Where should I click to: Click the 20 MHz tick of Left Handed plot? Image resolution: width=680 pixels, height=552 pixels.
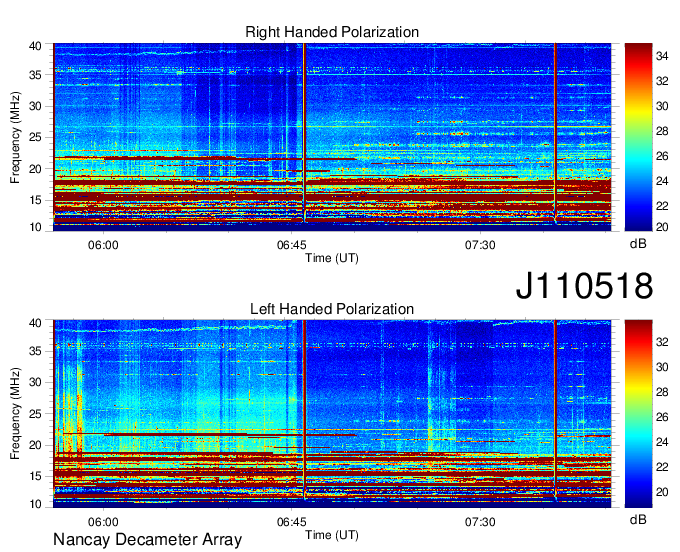tap(36, 445)
